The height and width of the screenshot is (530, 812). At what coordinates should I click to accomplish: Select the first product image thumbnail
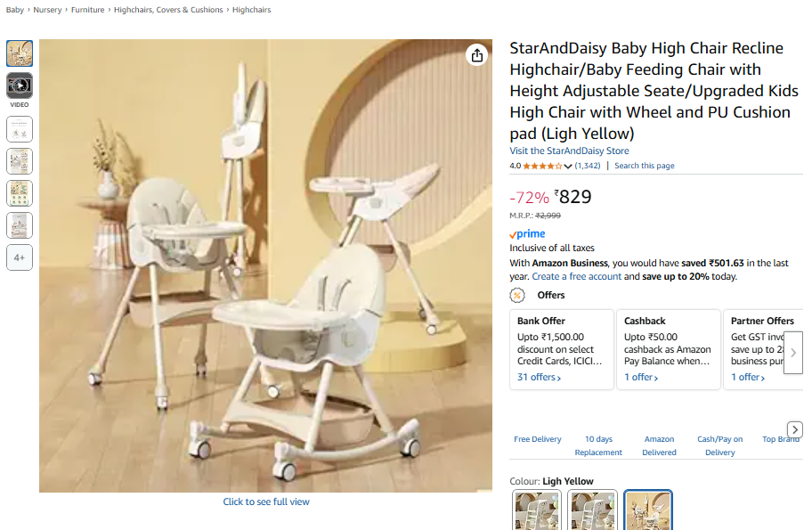(x=20, y=53)
